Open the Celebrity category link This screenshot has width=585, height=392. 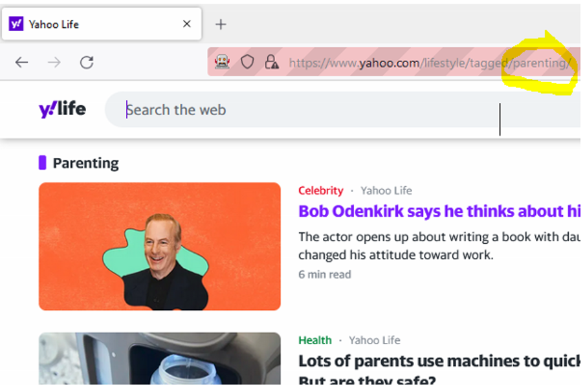[320, 190]
